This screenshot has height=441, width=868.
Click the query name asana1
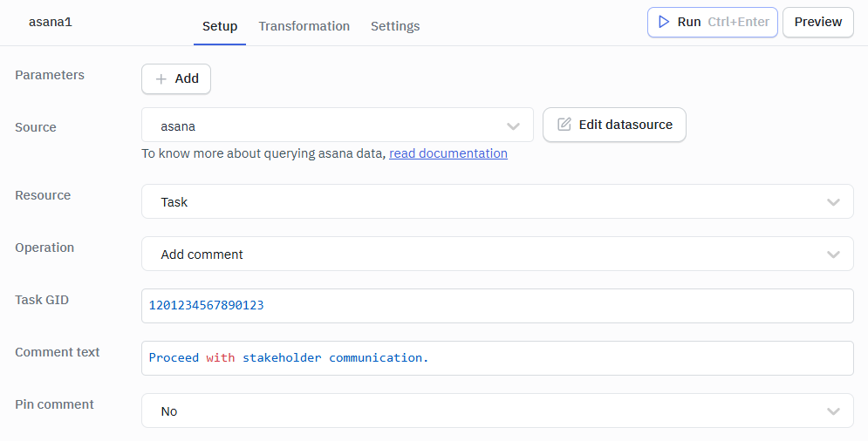tap(51, 22)
